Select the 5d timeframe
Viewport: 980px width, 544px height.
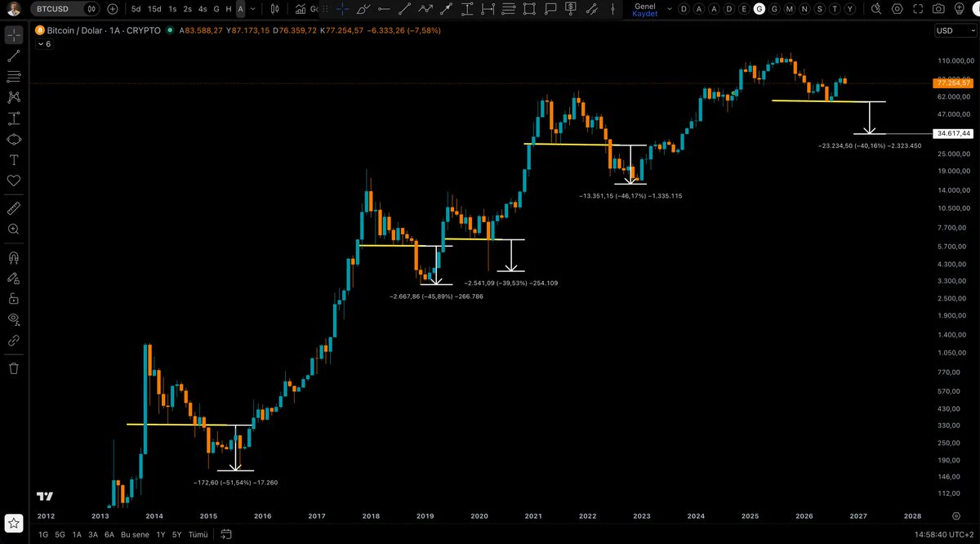click(136, 9)
